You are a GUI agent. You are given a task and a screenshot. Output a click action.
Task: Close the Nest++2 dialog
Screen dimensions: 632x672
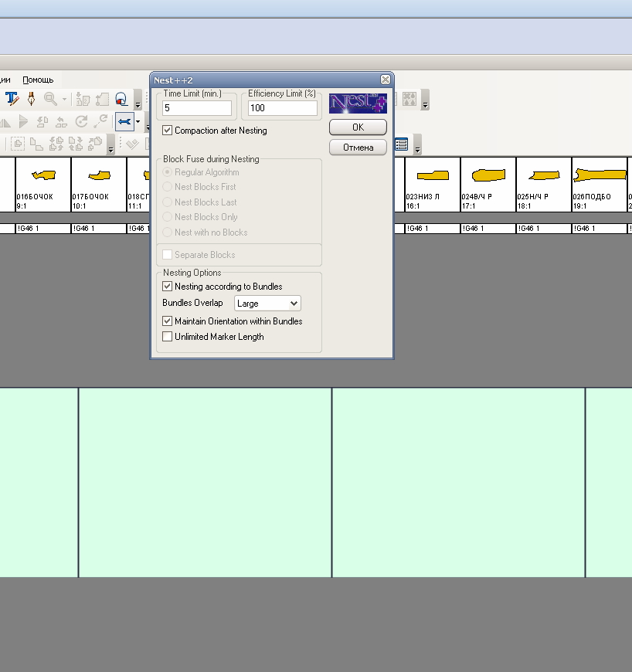pos(385,80)
